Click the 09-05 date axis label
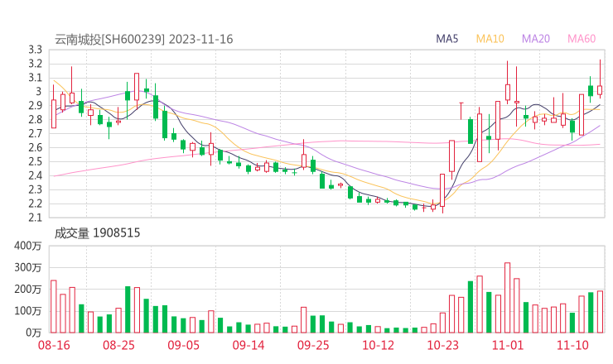 pos(183,345)
